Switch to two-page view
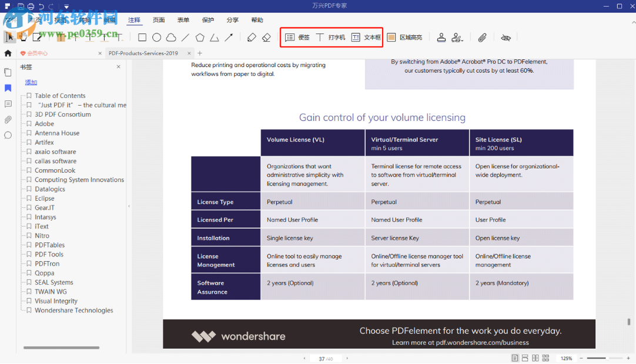The width and height of the screenshot is (636, 364). 535,358
